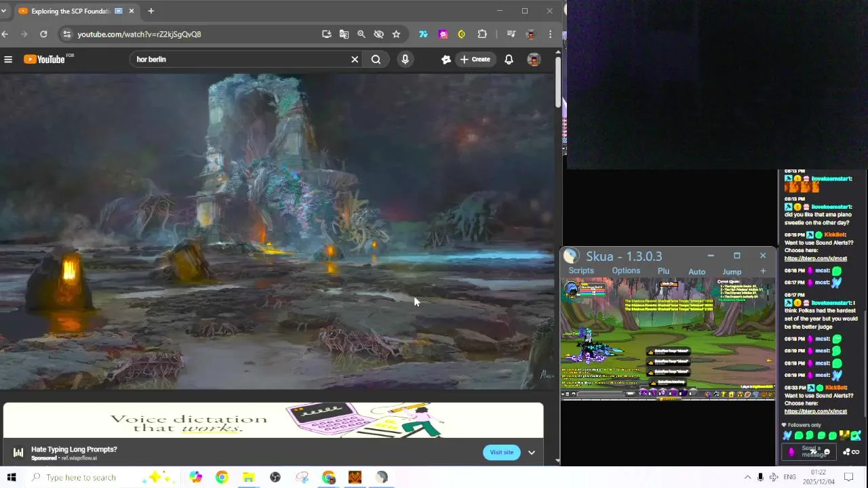Screen dimensions: 868x488
Task: Open Chrome media control icon
Action: coord(511,34)
